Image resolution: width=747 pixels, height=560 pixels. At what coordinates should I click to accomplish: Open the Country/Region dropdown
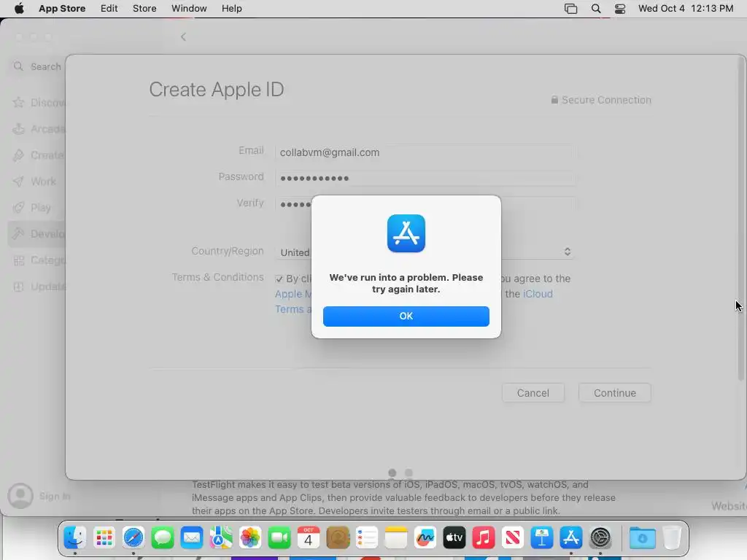424,252
